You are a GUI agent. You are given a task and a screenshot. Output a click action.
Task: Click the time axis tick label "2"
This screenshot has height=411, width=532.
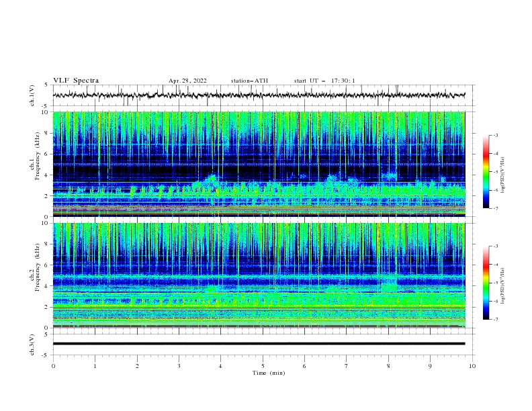pyautogui.click(x=137, y=366)
